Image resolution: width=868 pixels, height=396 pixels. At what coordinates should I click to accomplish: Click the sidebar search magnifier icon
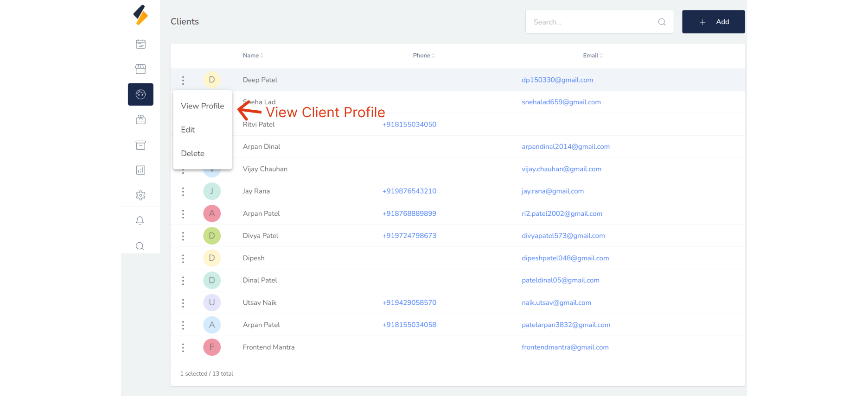(140, 246)
